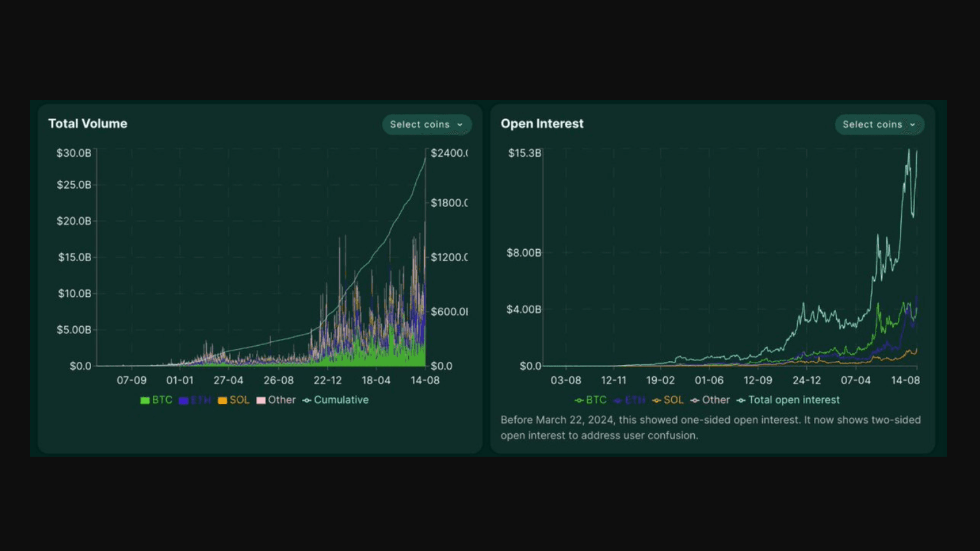
Task: Click the Open Interest panel title
Action: tap(542, 124)
